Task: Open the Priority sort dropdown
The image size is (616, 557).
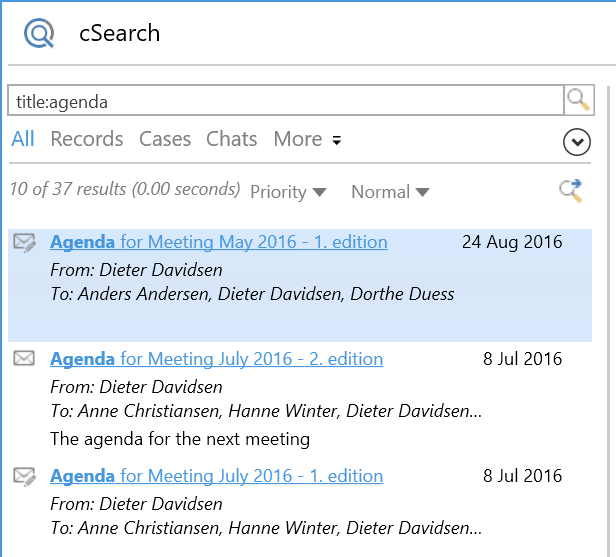Action: click(x=288, y=192)
